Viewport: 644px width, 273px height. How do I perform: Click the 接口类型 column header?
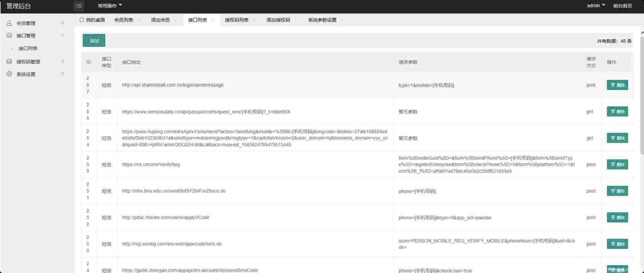106,62
